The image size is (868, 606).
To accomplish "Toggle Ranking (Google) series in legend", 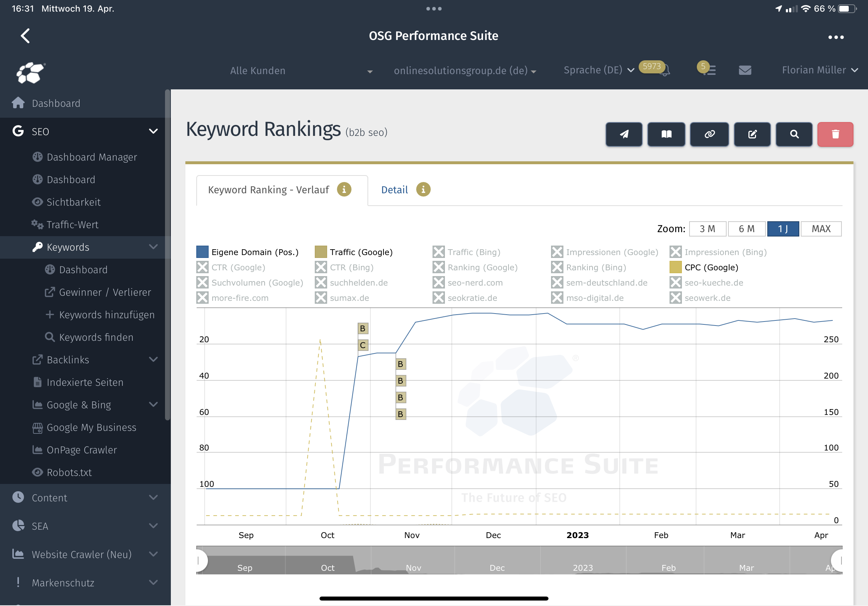I will (x=475, y=267).
